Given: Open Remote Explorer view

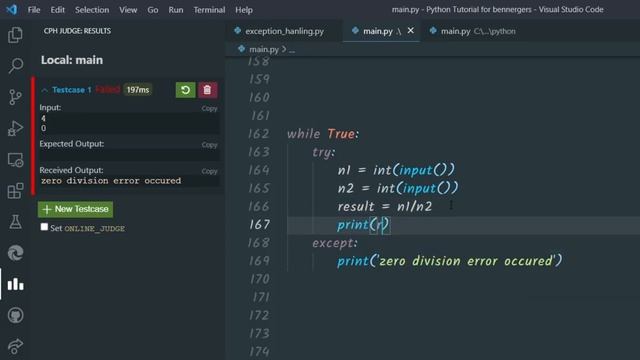Looking at the screenshot, I should [15, 160].
